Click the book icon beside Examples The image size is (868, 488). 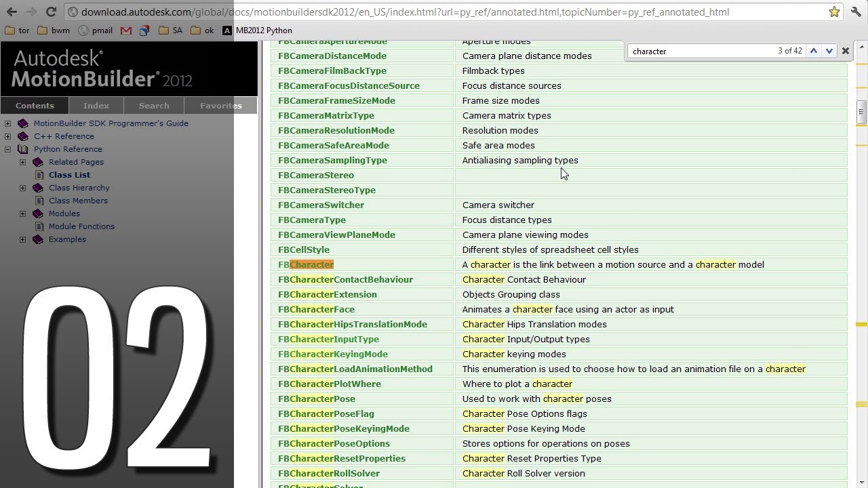[37, 239]
